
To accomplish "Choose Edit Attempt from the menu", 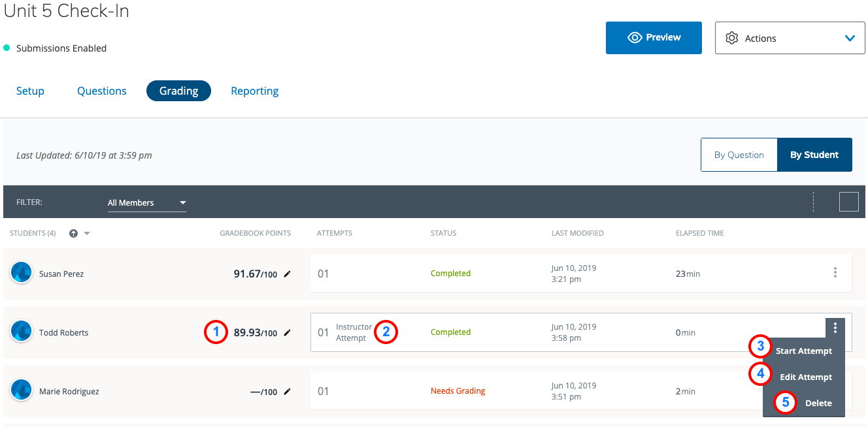I will [x=805, y=377].
